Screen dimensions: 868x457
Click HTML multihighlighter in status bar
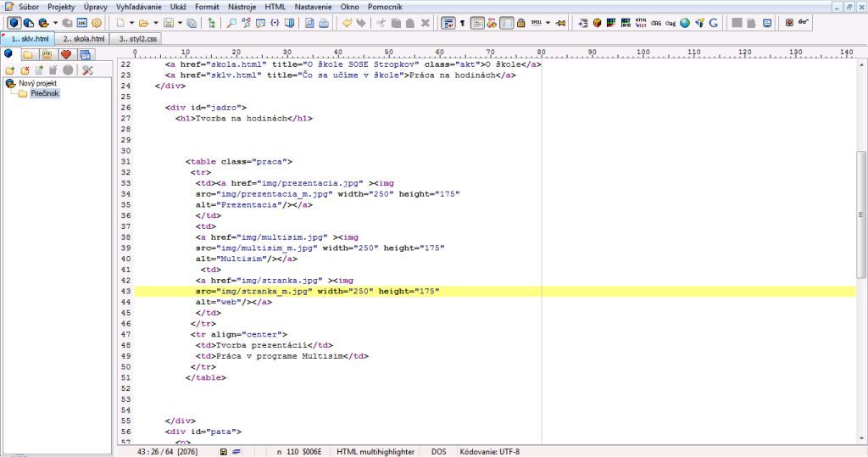(x=376, y=451)
